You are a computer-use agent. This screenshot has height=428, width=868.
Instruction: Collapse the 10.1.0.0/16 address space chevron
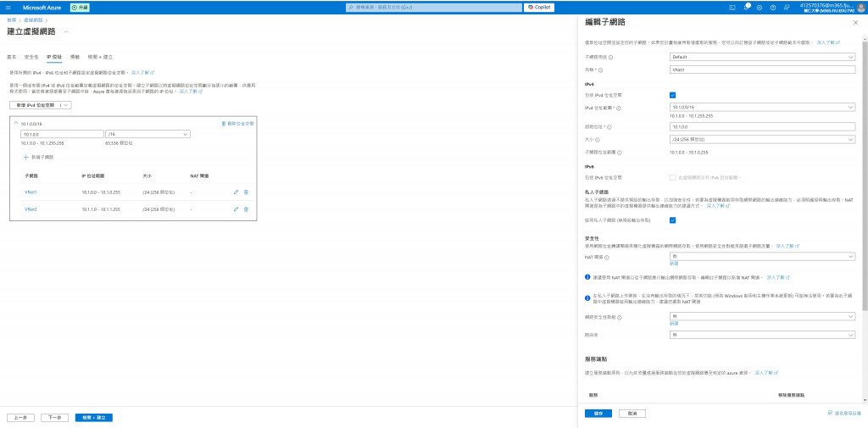pos(15,124)
